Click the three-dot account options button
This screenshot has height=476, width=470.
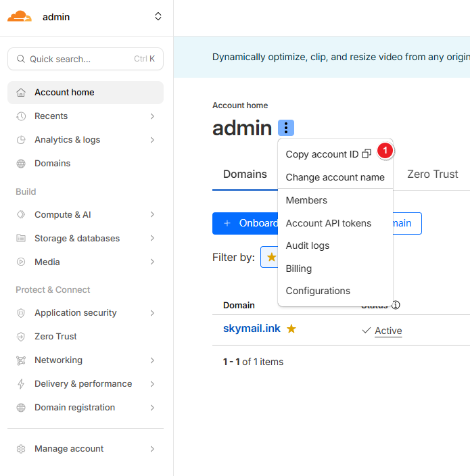pyautogui.click(x=286, y=128)
